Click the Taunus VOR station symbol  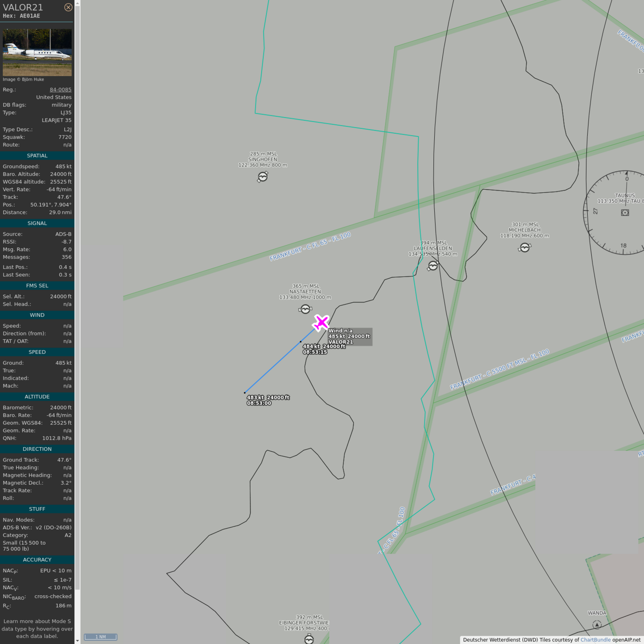coord(625,212)
